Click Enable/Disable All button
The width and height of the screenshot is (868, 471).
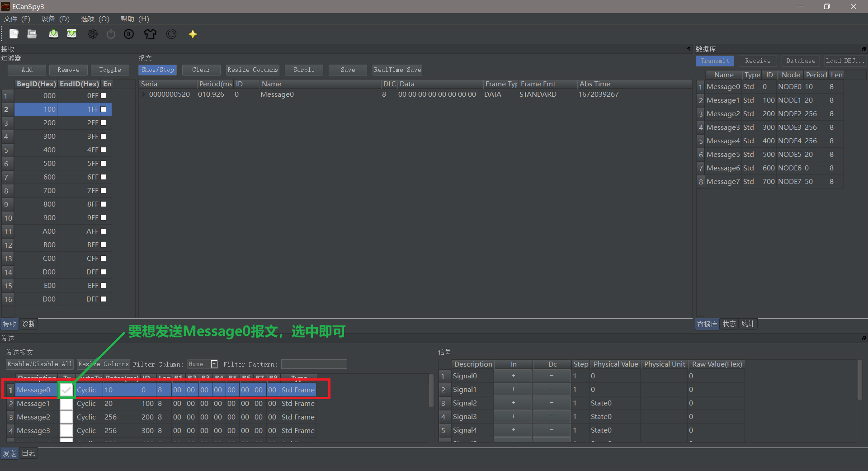pyautogui.click(x=40, y=364)
